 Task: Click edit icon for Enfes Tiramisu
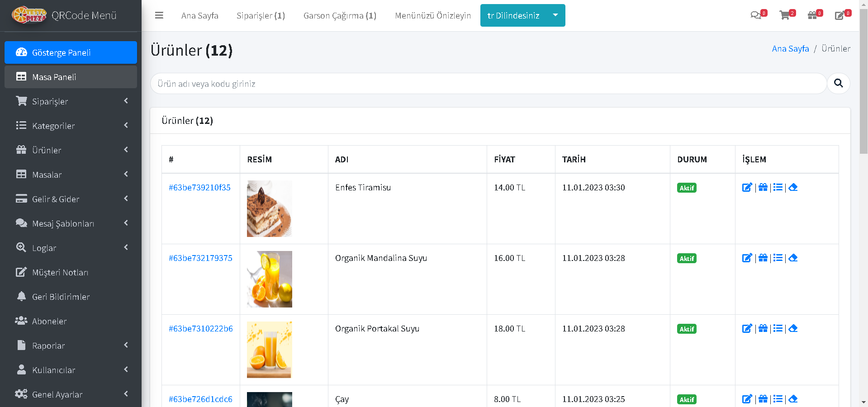click(747, 187)
